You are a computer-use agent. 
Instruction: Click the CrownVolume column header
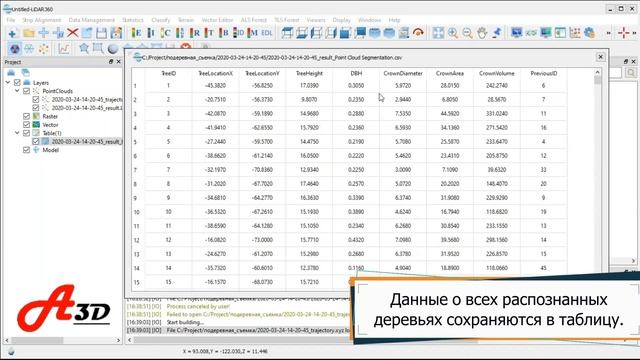point(497,73)
